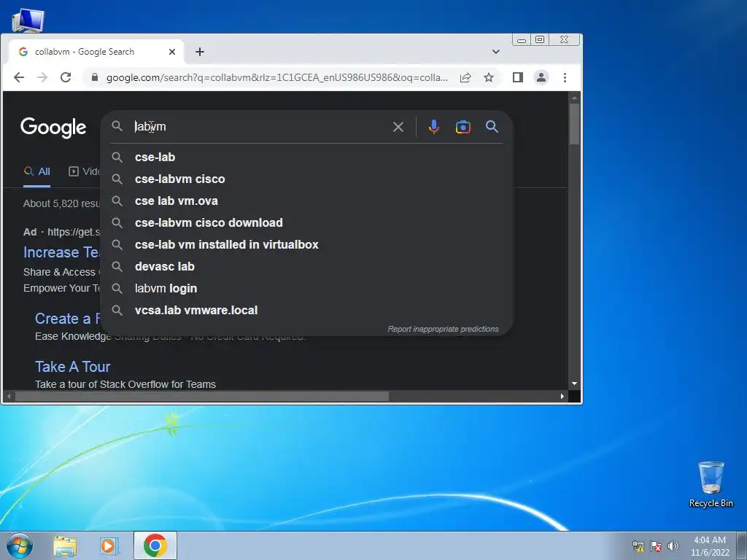Viewport: 747px width, 560px height.
Task: Select suggestion cse lab vm.ova
Action: point(306,201)
